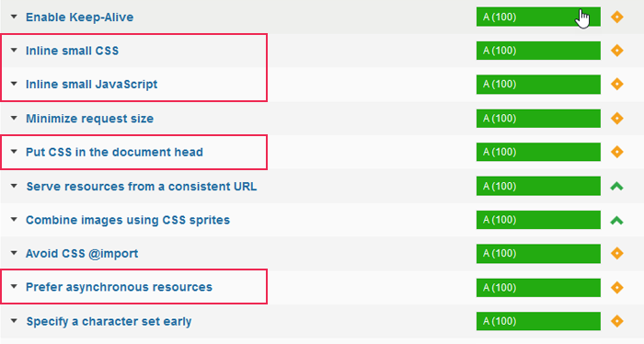
Task: Click Serve resources consistent URL grade bar
Action: tap(538, 186)
